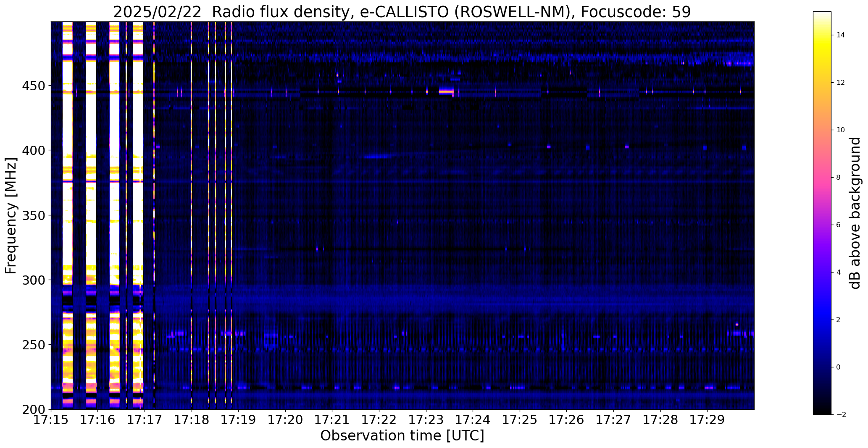Click the 17:21 time tick label
The height and width of the screenshot is (448, 868).
332,420
